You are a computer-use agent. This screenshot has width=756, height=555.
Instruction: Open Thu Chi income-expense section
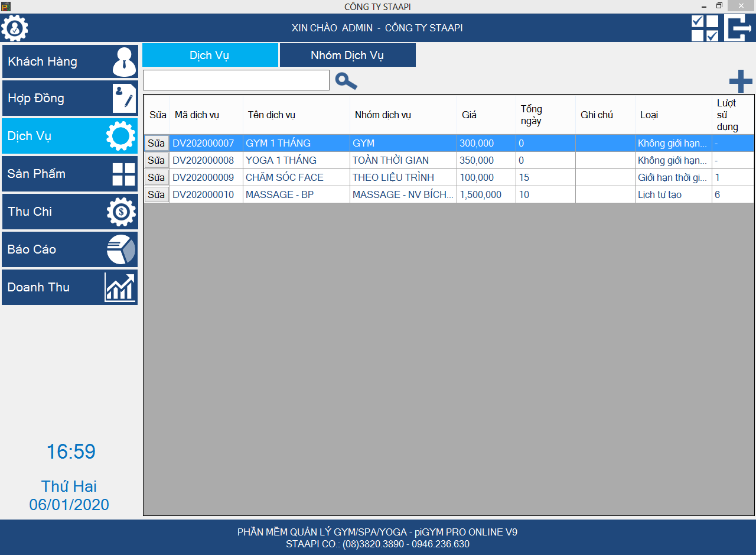[x=70, y=212]
